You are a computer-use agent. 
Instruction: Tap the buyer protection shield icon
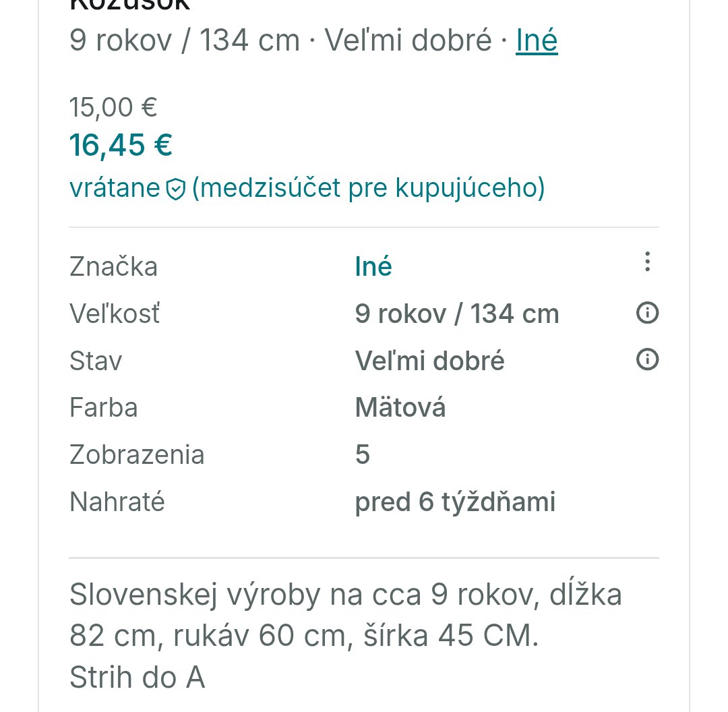(x=175, y=190)
